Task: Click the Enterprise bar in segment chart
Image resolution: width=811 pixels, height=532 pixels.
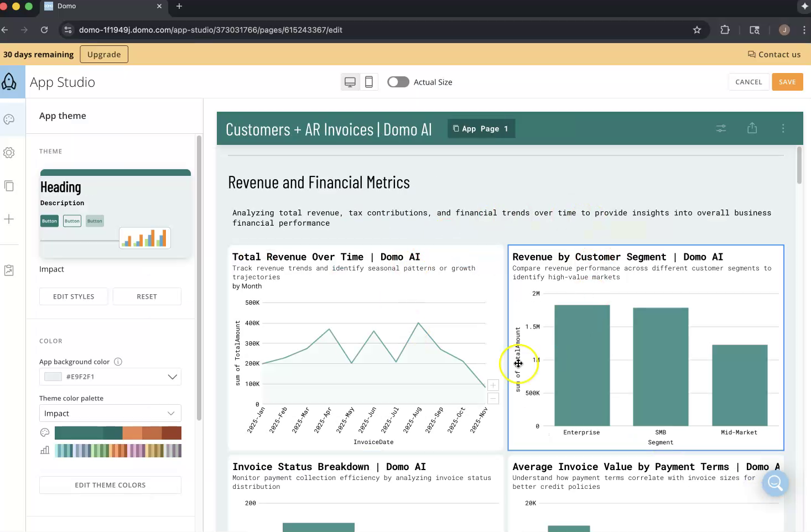Action: [x=582, y=365]
